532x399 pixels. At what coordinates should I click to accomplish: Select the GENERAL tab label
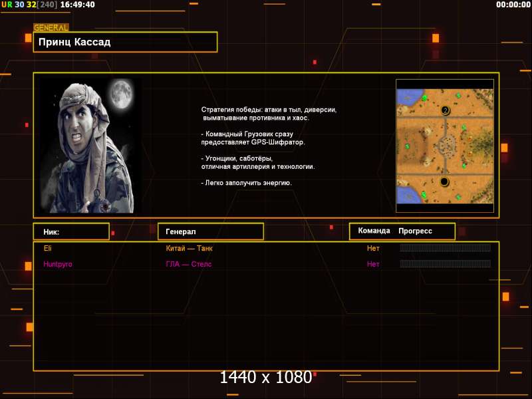pyautogui.click(x=51, y=28)
